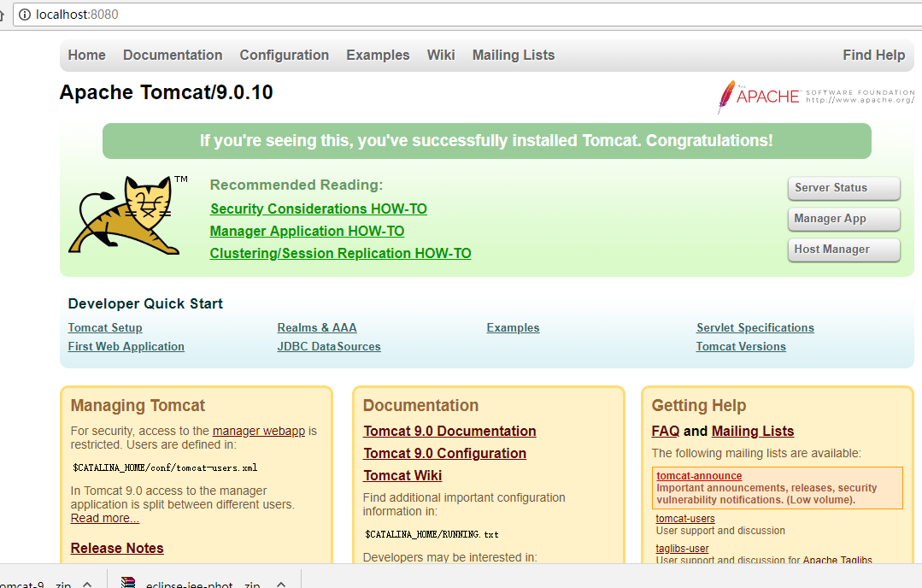Click the eclipse-jee zip file icon
Screen dimensions: 922x588
click(x=128, y=583)
